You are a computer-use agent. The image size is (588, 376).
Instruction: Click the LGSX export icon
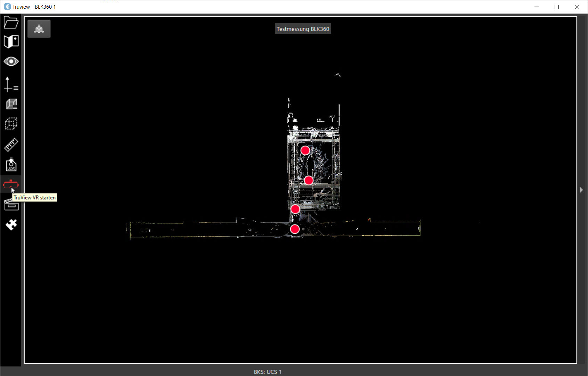coord(11,164)
